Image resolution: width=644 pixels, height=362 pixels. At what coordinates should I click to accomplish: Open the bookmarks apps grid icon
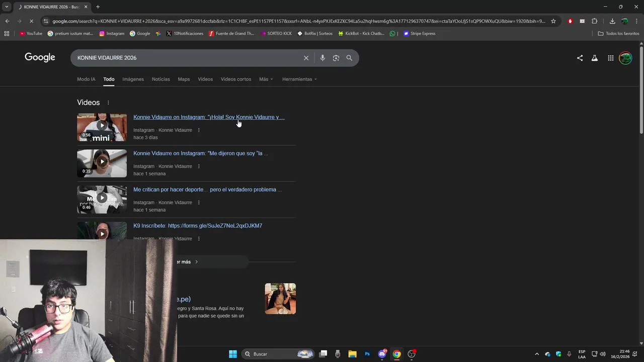click(7, 34)
